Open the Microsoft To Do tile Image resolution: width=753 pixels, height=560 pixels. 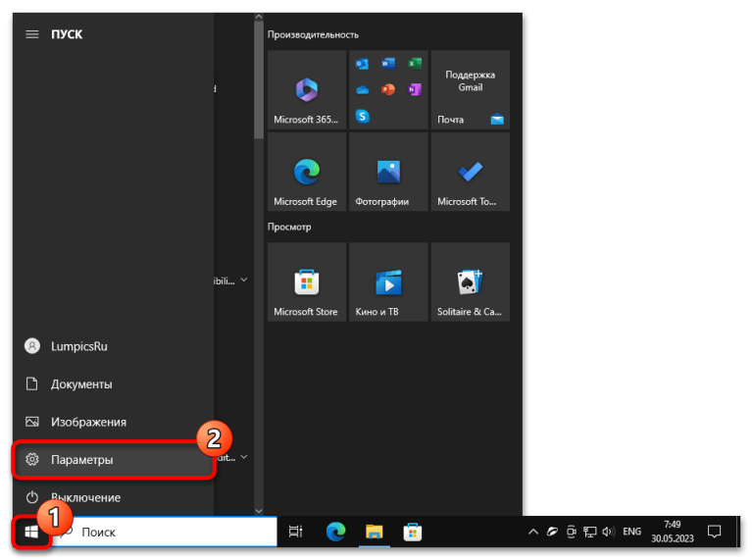471,172
